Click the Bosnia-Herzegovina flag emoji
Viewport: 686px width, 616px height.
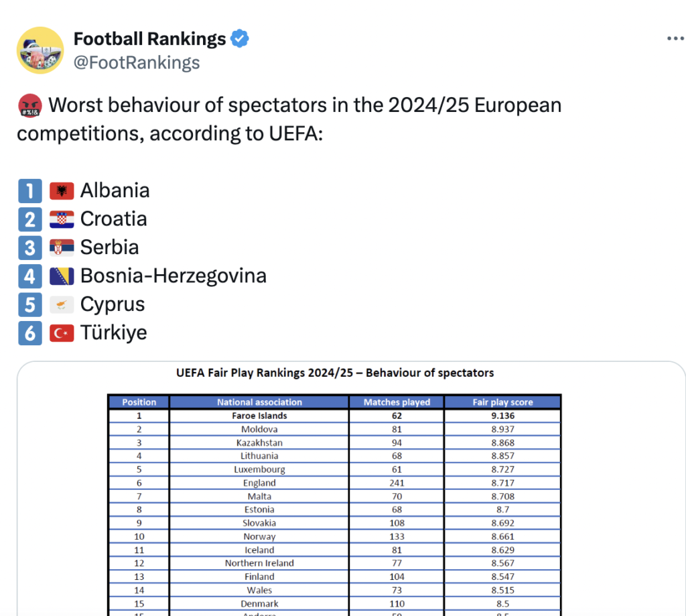coord(62,276)
